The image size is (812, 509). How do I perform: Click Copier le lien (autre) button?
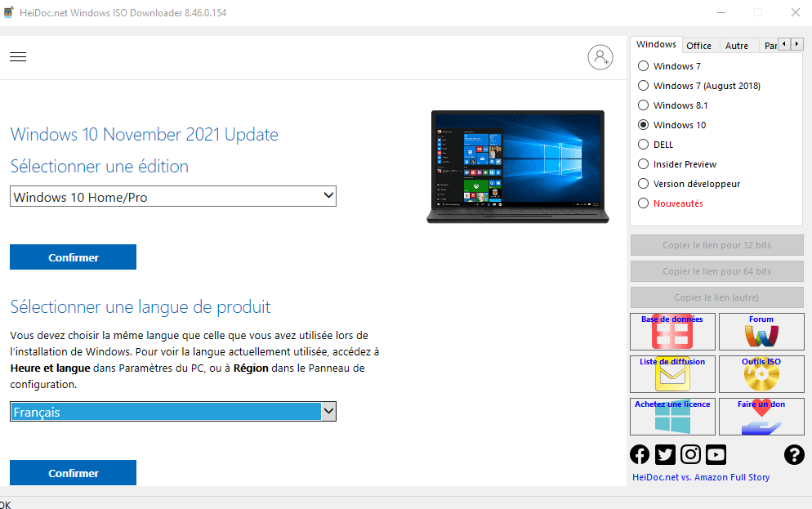[716, 297]
